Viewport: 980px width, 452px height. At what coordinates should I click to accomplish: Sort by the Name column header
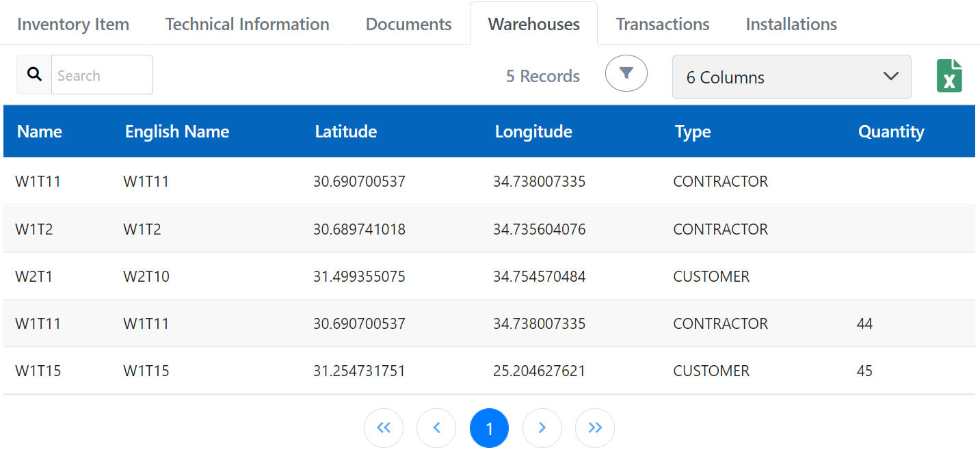coord(39,131)
